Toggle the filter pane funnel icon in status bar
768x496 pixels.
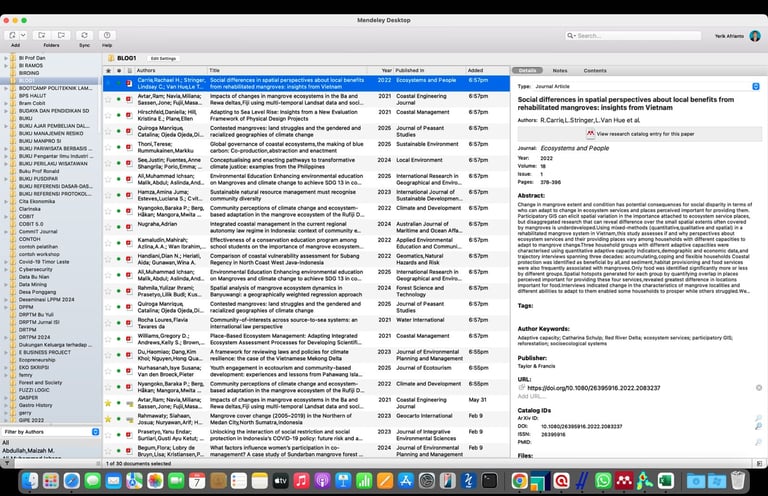7,463
